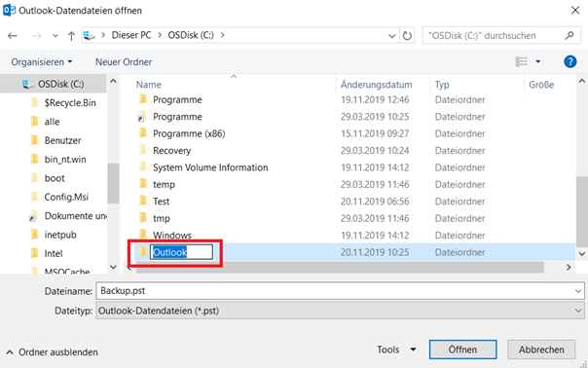Expand the view options arrow
This screenshot has height=368, width=588.
point(537,61)
